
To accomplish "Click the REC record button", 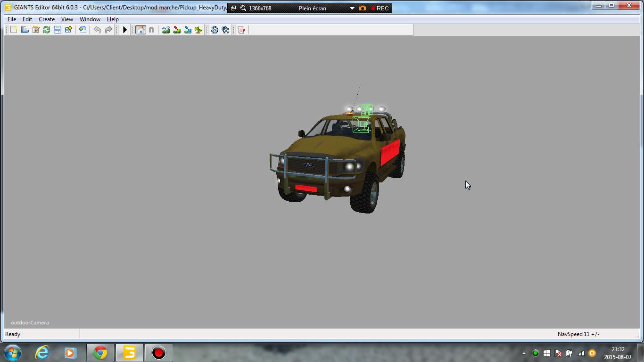I will [380, 8].
